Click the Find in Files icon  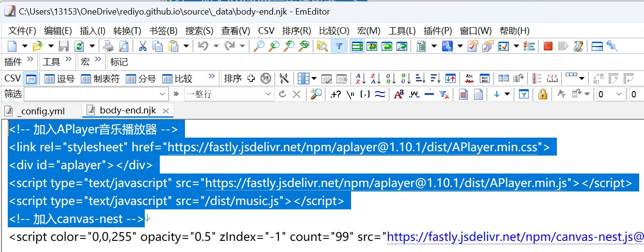322,46
